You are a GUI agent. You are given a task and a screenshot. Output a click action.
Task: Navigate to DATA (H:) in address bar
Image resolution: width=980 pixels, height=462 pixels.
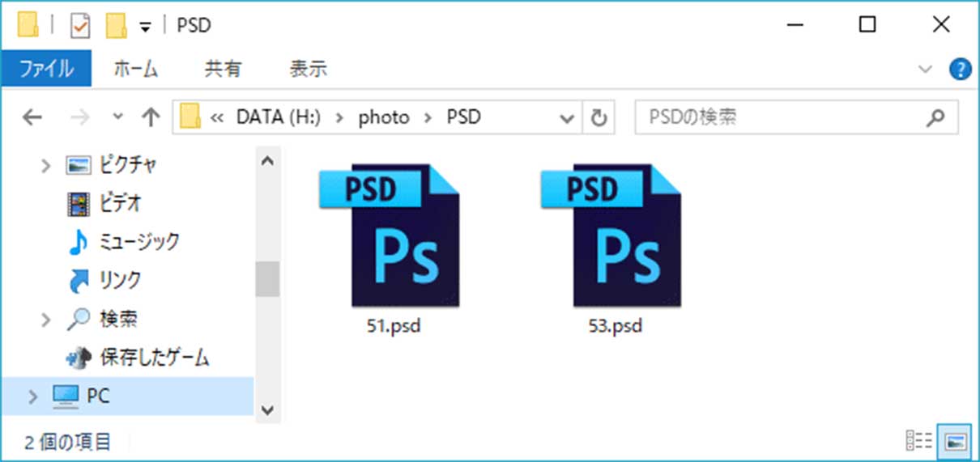tap(279, 117)
